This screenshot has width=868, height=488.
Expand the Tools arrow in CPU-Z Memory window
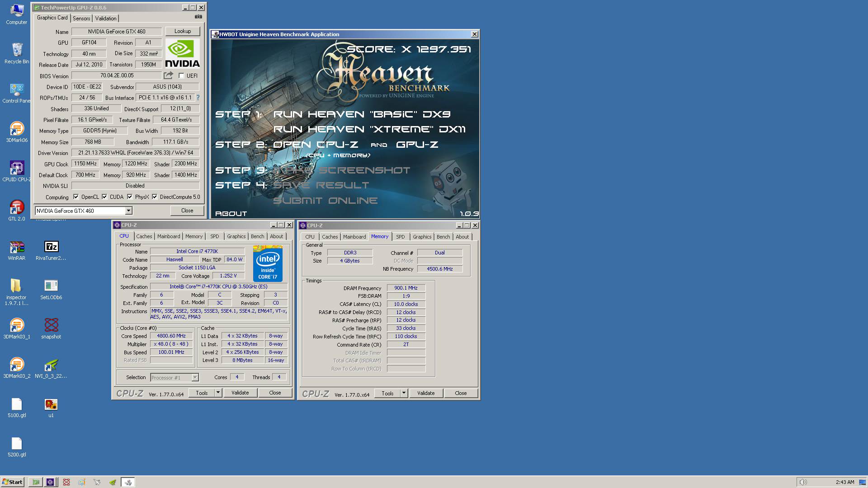[404, 393]
